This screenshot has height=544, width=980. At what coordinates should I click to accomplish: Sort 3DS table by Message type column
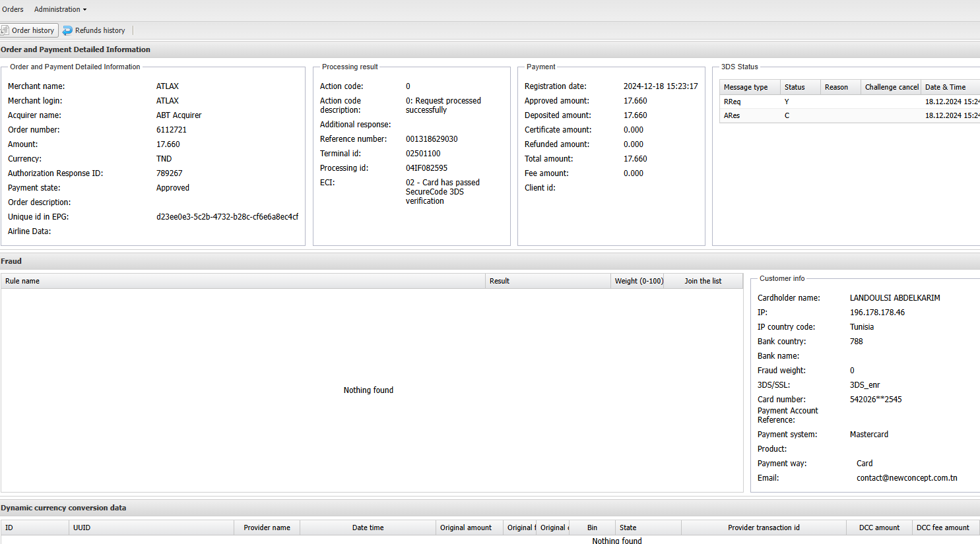pos(746,87)
